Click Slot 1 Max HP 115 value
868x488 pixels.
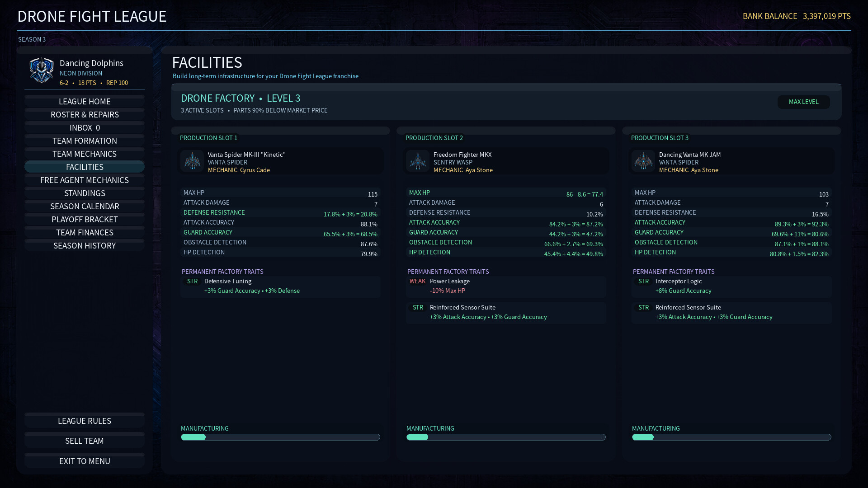[373, 194]
